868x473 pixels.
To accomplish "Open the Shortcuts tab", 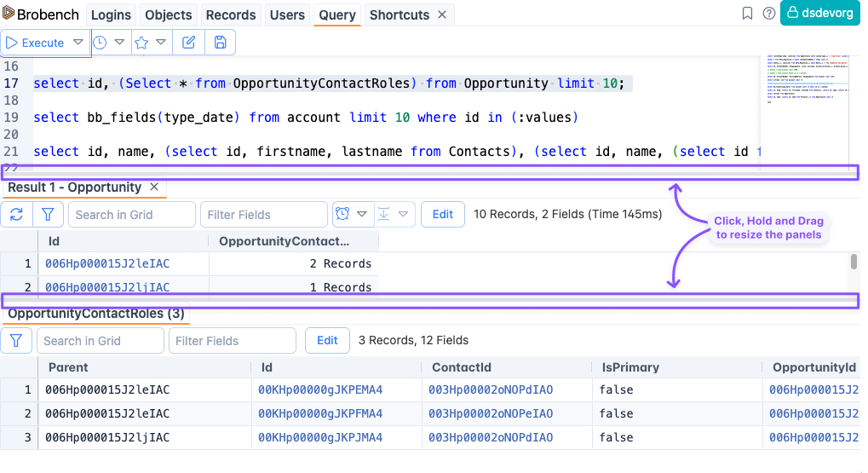I will [400, 15].
